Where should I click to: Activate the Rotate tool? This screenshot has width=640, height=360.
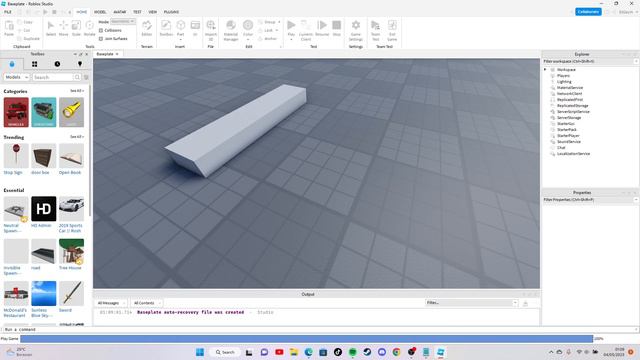click(x=89, y=28)
